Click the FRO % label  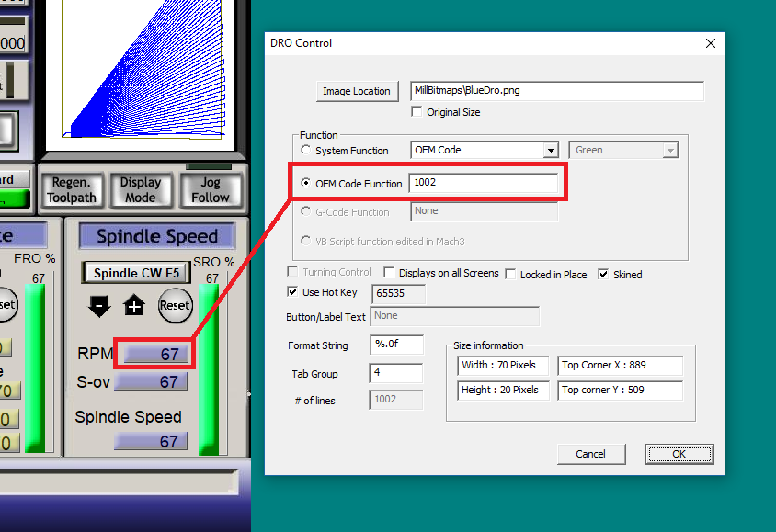tap(35, 258)
